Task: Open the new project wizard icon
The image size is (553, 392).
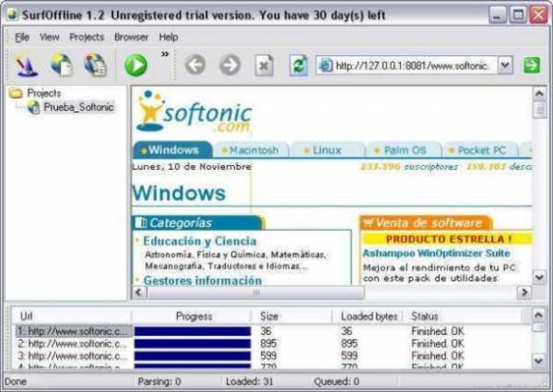Action: [x=27, y=66]
